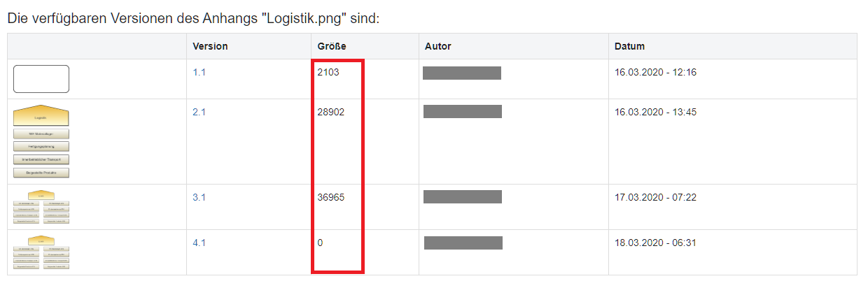
Task: Click the size value 2103
Action: 328,72
